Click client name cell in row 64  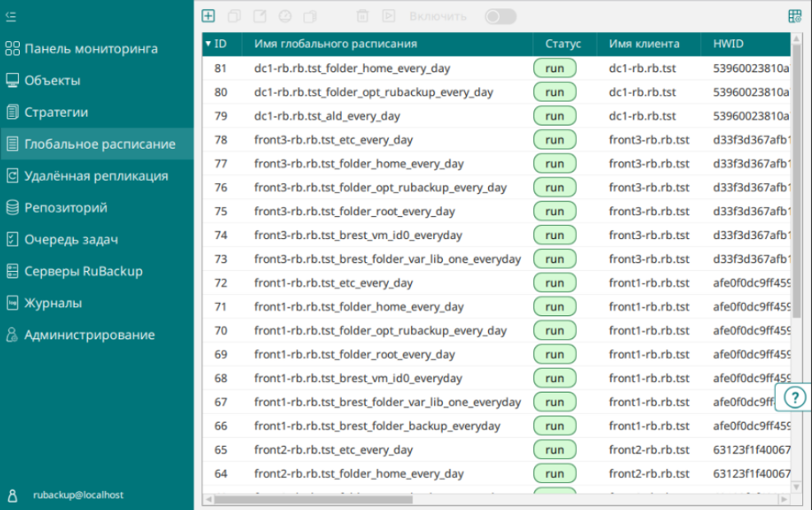649,473
